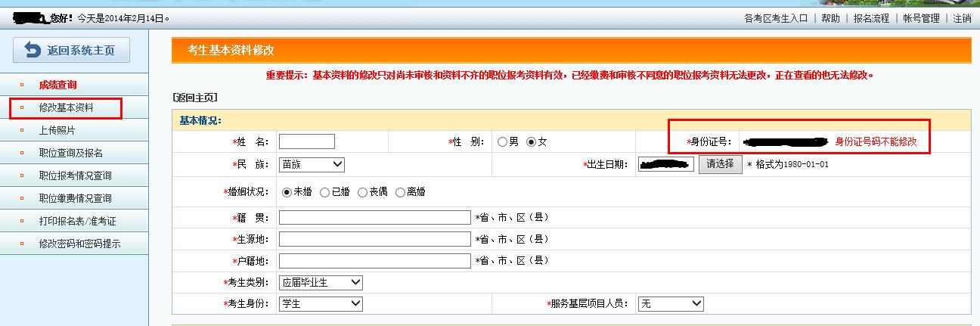Image resolution: width=980 pixels, height=326 pixels.
Task: Select 离婚 marital status radio
Action: click(x=400, y=192)
